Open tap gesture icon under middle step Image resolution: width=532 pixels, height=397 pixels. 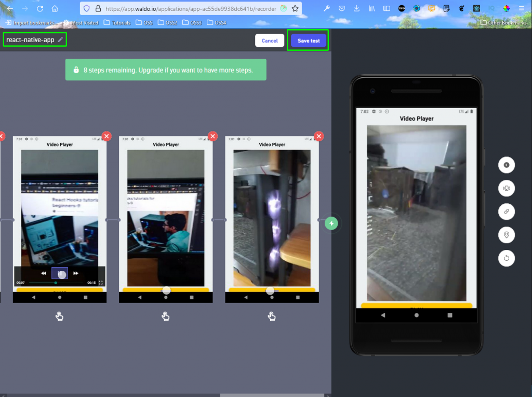tap(166, 316)
